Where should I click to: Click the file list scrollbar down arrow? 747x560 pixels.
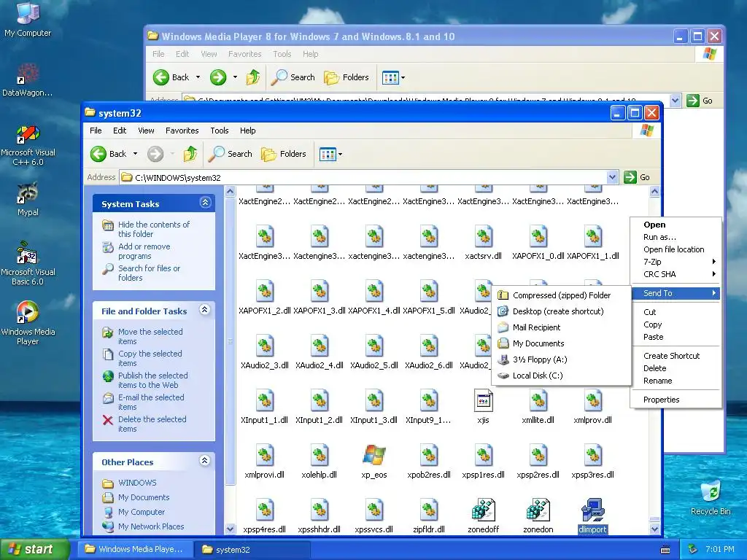pyautogui.click(x=654, y=529)
